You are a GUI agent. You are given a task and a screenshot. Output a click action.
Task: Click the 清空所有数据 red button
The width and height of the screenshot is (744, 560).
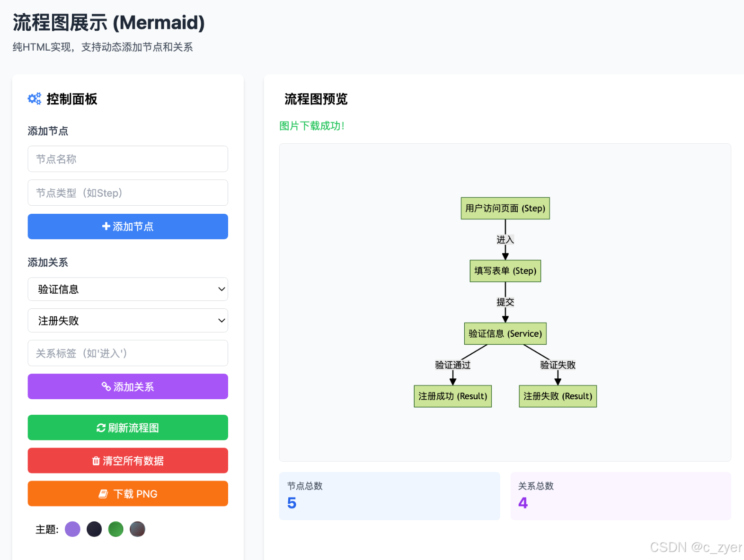[128, 461]
